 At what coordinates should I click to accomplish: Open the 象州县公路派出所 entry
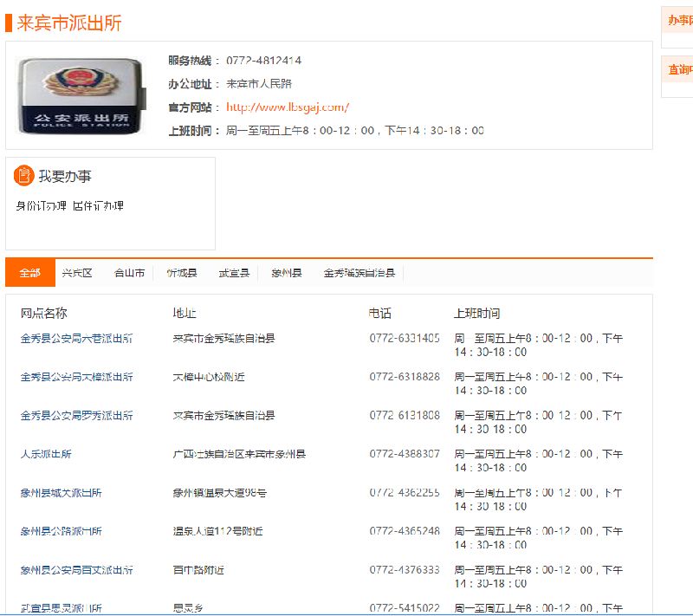point(62,531)
